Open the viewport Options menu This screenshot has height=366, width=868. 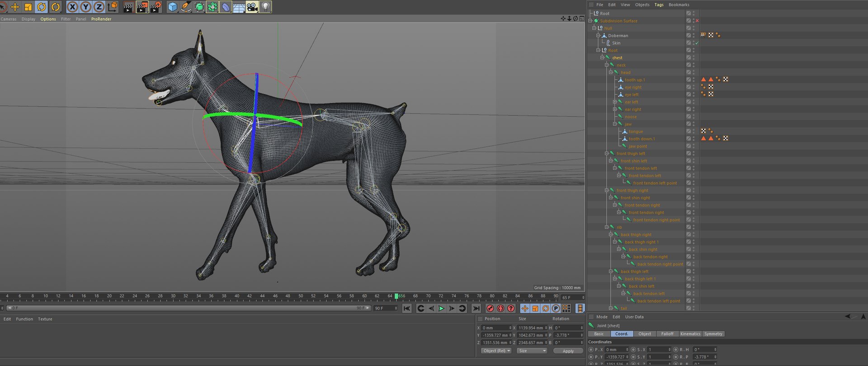pos(48,19)
